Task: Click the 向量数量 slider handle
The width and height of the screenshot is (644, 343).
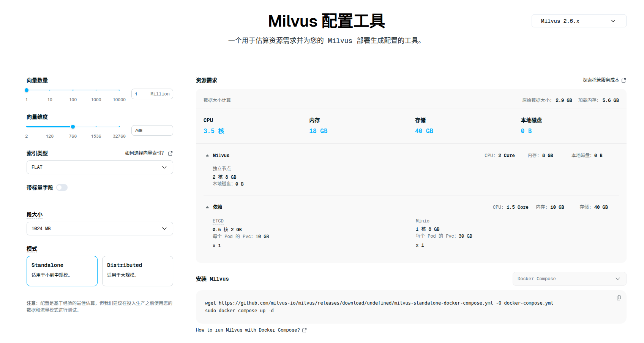Action: point(27,90)
